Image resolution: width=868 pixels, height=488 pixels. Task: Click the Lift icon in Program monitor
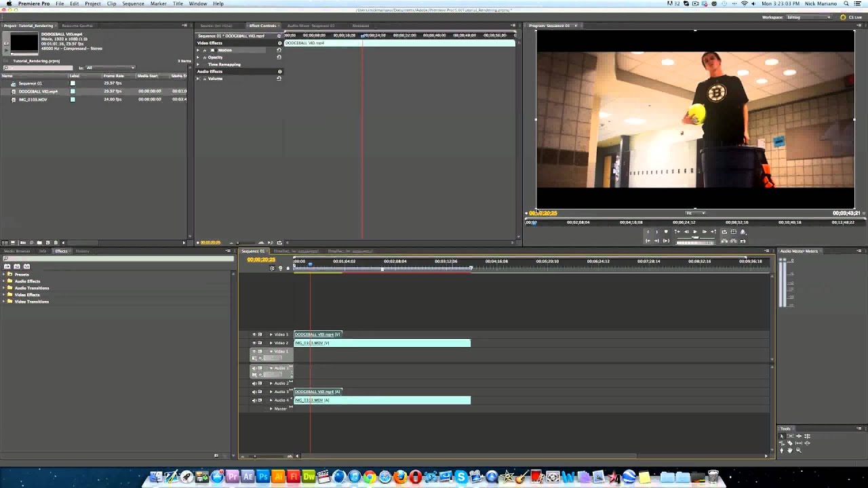pos(724,241)
